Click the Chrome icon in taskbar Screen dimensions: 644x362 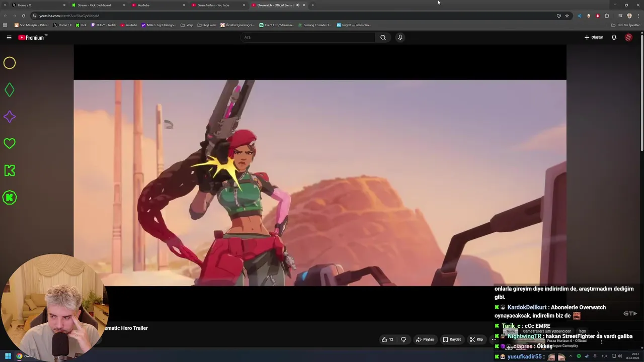tap(19, 356)
